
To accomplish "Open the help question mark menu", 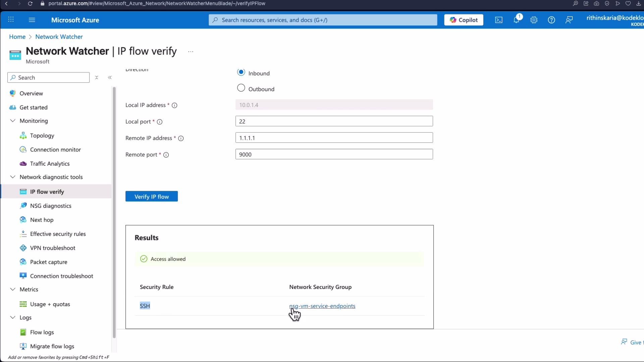I will (551, 20).
